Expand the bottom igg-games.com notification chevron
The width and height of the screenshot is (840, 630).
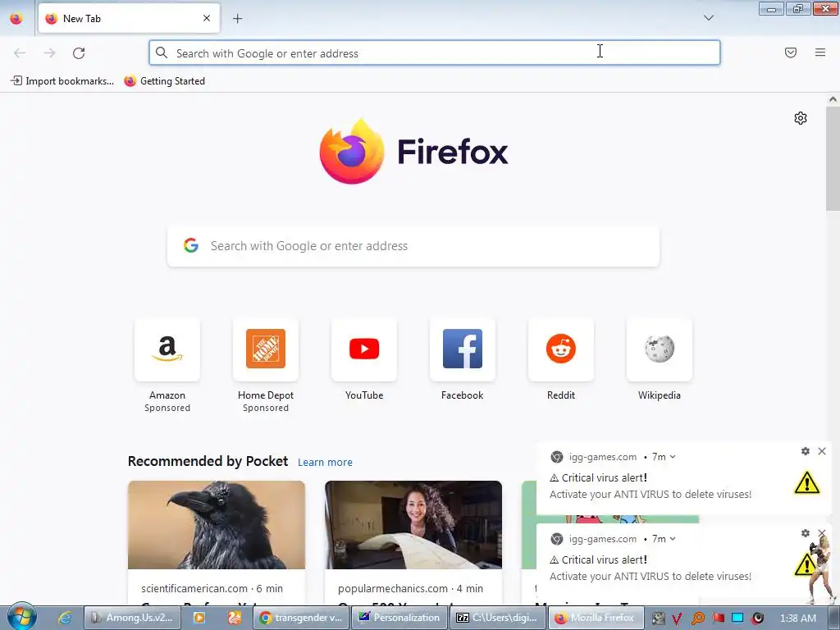(673, 539)
